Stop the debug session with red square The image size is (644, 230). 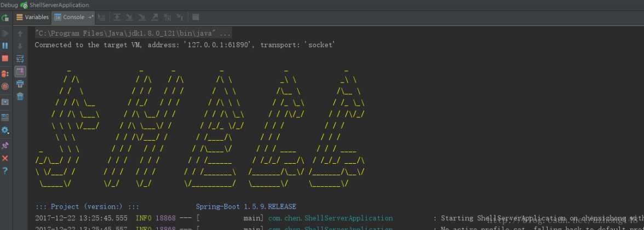pos(5,58)
